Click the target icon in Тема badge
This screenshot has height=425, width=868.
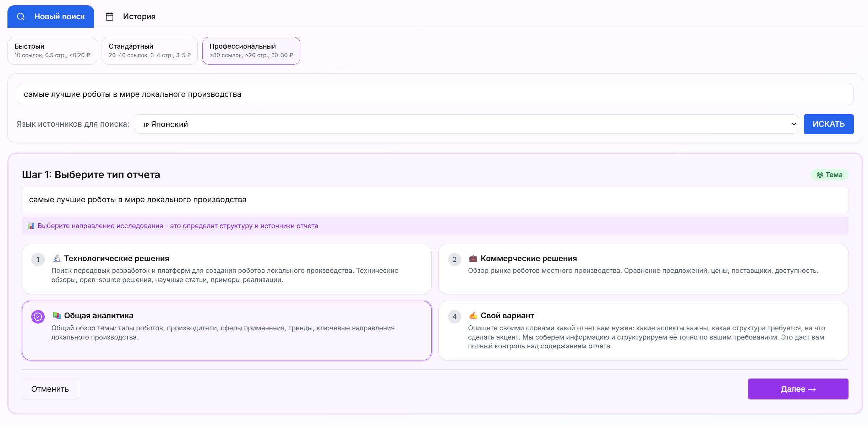[820, 175]
